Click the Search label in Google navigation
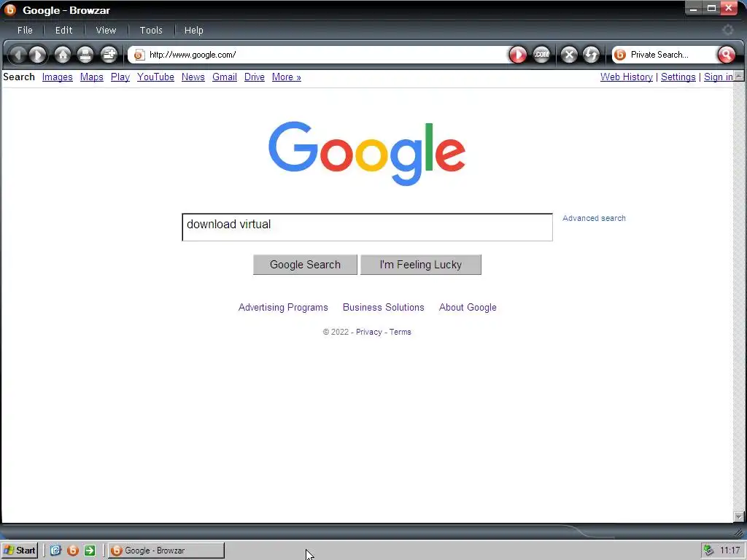This screenshot has width=747, height=560. 19,77
